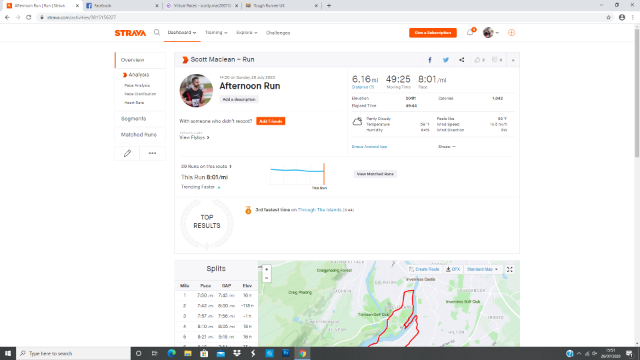Viewport: 640px width, 360px height.
Task: Click the Create Route button on map
Action: click(424, 269)
